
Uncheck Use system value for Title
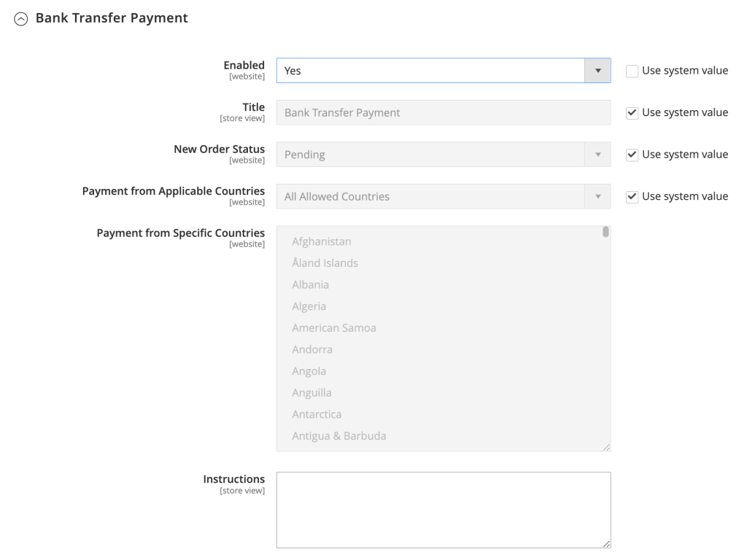coord(632,112)
